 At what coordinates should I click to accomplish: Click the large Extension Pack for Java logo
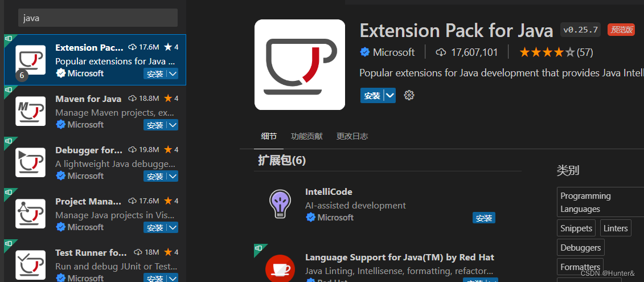300,64
